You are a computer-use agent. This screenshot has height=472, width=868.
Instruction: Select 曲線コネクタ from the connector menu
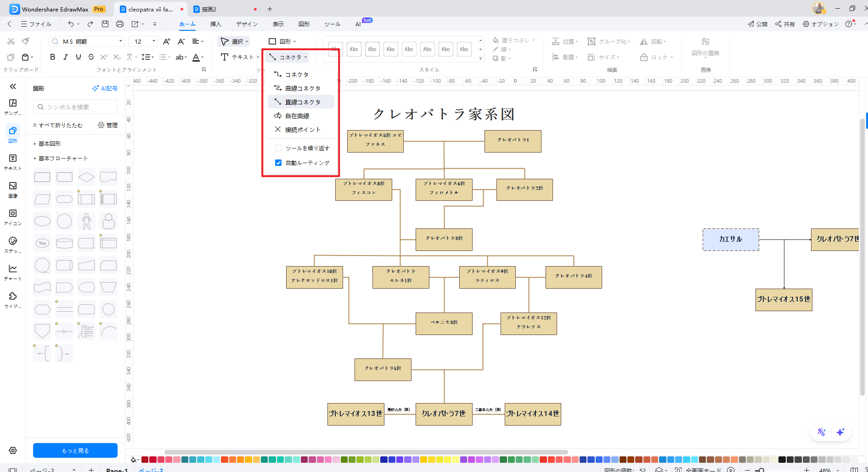pos(302,88)
